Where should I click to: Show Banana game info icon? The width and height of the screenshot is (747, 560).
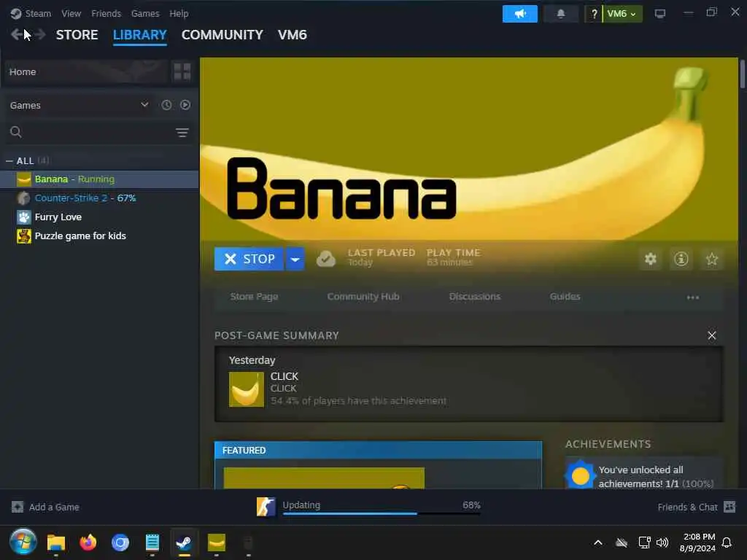coord(681,259)
